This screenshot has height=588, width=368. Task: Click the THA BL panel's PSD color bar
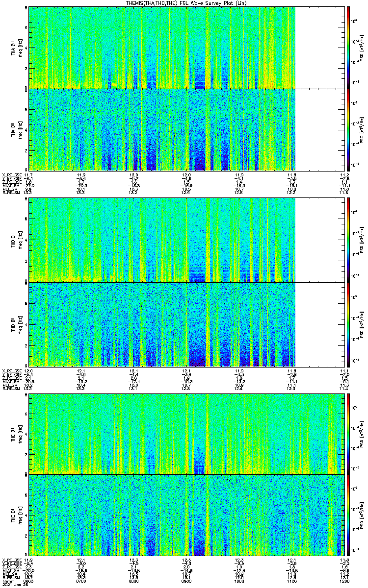pos(348,47)
